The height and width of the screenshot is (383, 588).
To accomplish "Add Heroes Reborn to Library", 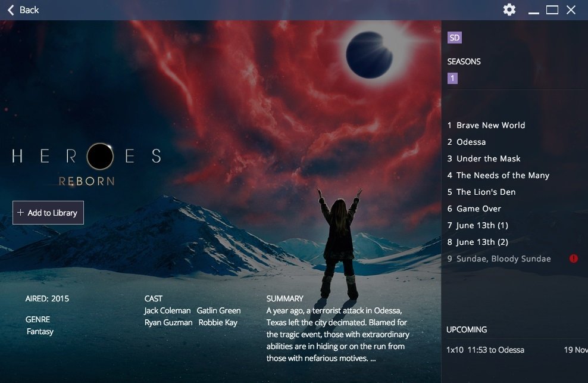I will [48, 213].
